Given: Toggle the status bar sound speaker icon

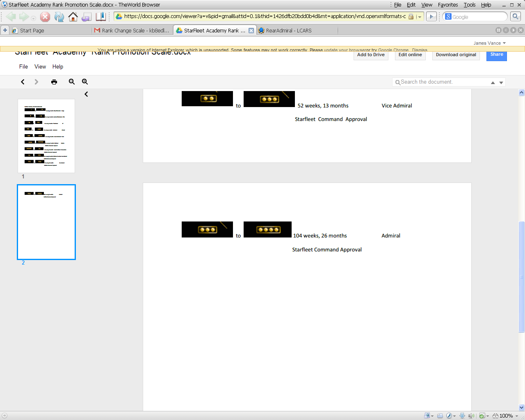Looking at the screenshot, I should 471,415.
